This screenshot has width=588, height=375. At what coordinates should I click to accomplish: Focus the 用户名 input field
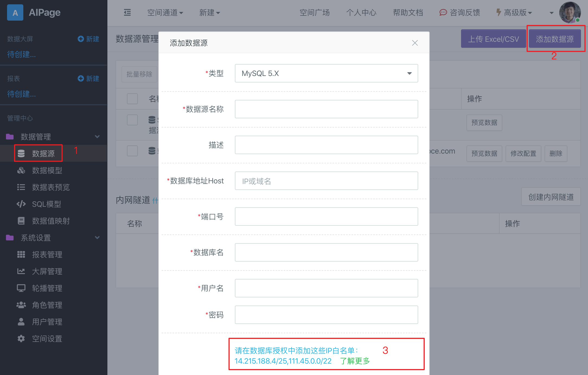coord(326,288)
